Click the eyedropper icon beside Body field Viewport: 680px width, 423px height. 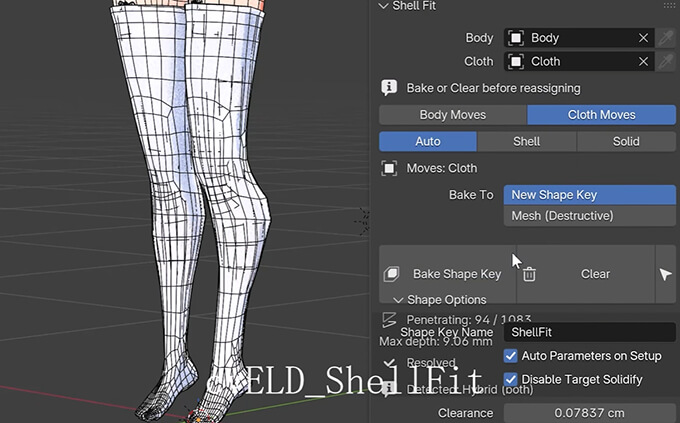(666, 38)
